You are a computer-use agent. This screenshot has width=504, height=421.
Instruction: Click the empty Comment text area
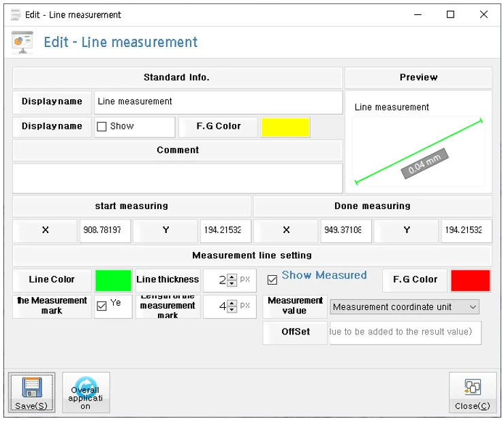178,178
